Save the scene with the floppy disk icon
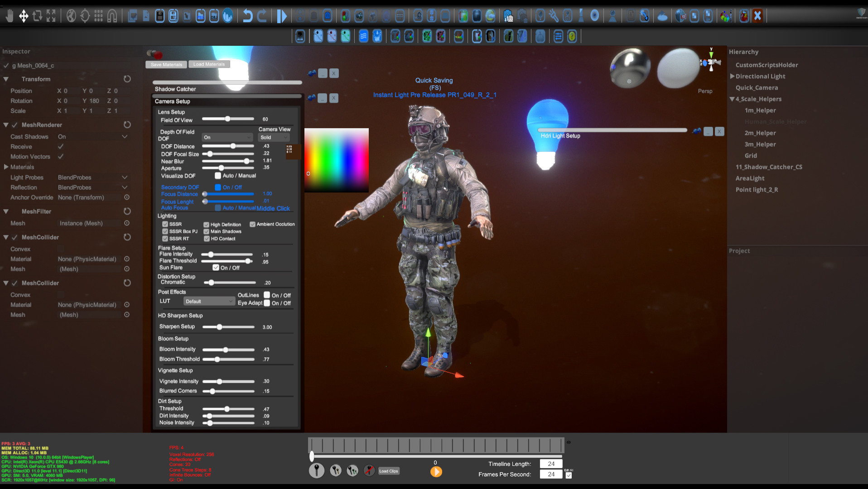Image resolution: width=868 pixels, height=489 pixels. [x=160, y=16]
